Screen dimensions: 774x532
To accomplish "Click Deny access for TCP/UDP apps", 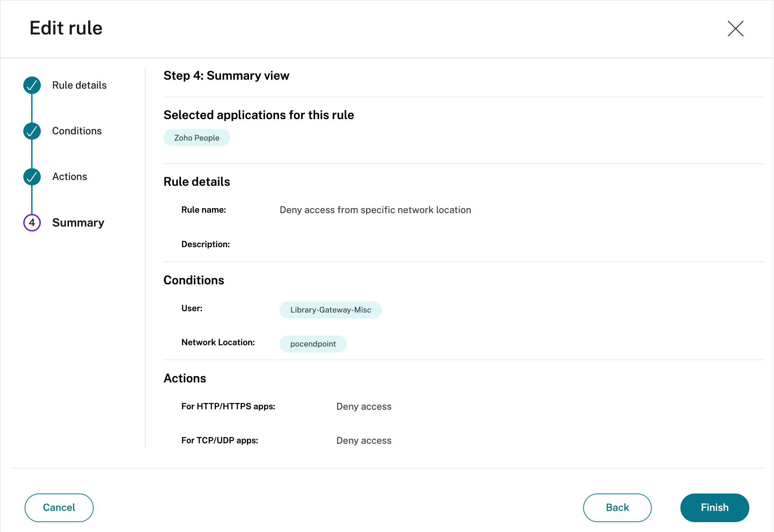I will click(x=364, y=441).
